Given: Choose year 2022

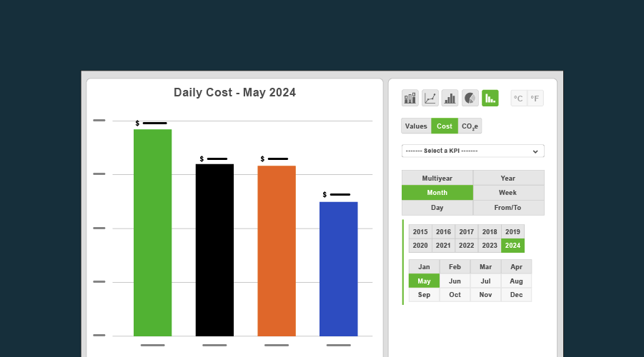Looking at the screenshot, I should [467, 246].
